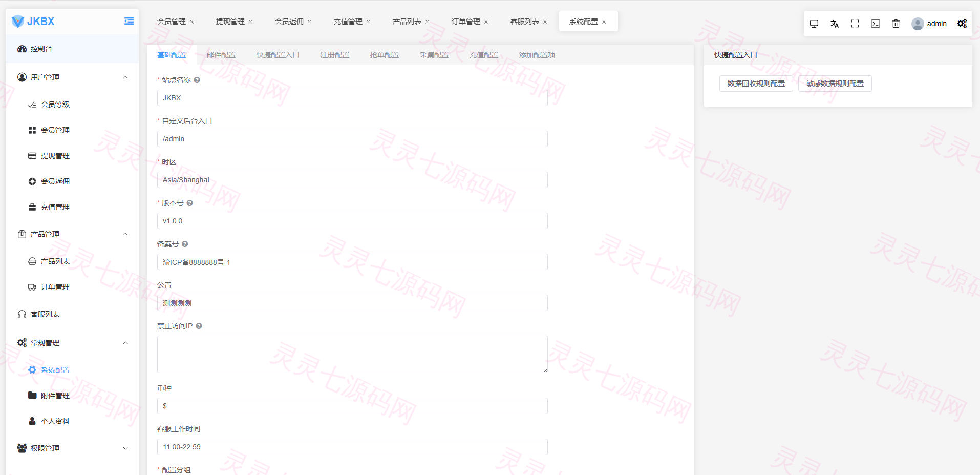980x475 pixels.
Task: Click the 客服工作时间 input field
Action: pyautogui.click(x=352, y=447)
